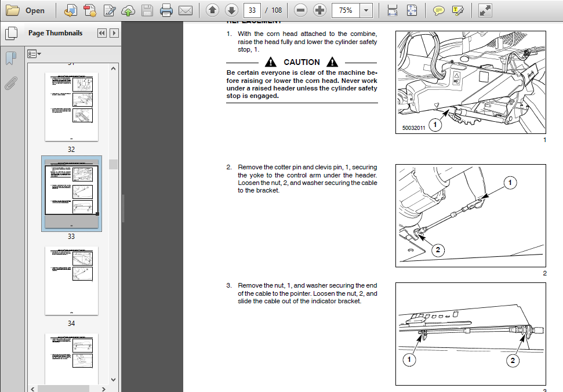The image size is (563, 392).
Task: Click the email envelope icon
Action: [x=186, y=10]
